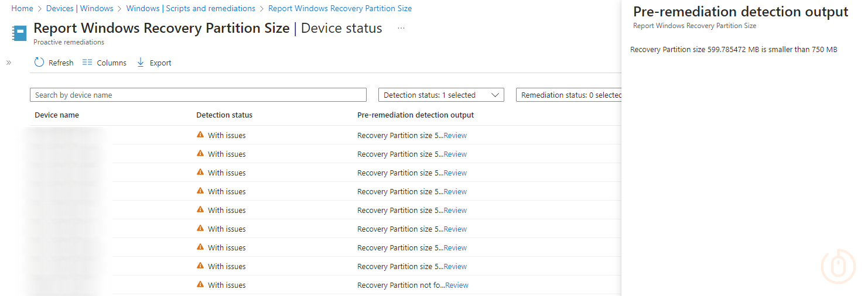This screenshot has height=296, width=868.
Task: Sort by Pre-remediation detection output column header
Action: [x=415, y=115]
